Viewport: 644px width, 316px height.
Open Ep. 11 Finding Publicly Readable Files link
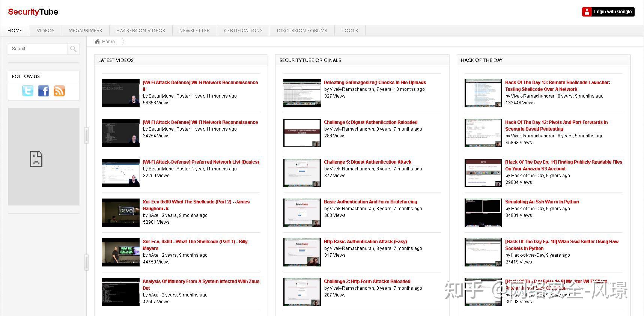click(x=564, y=166)
